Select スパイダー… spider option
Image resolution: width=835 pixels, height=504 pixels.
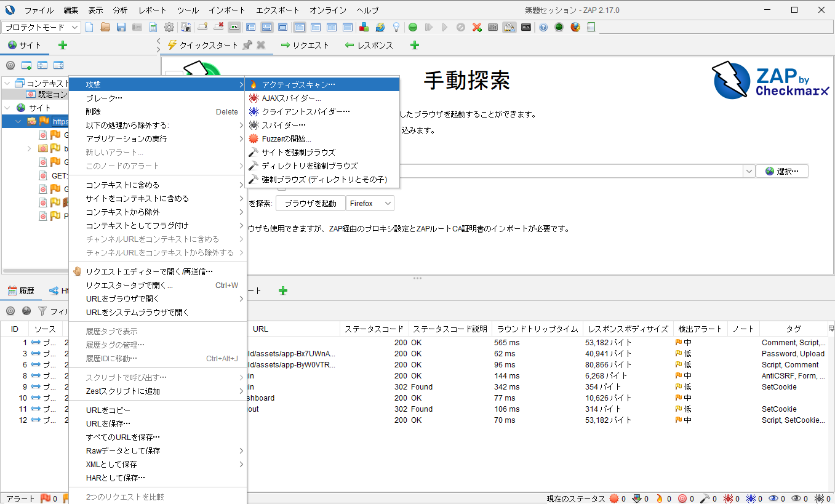click(322, 125)
